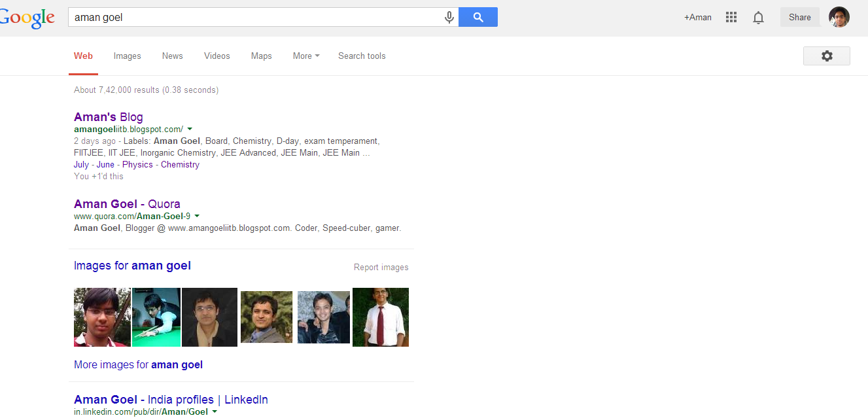Click More images for aman goel
Screen dimensions: 868x418
pos(138,365)
